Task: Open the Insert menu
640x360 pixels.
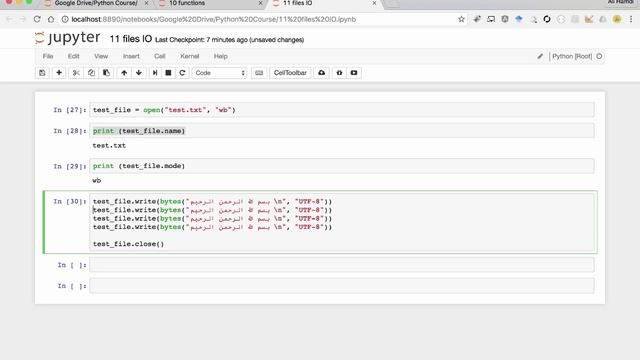Action: pos(131,56)
